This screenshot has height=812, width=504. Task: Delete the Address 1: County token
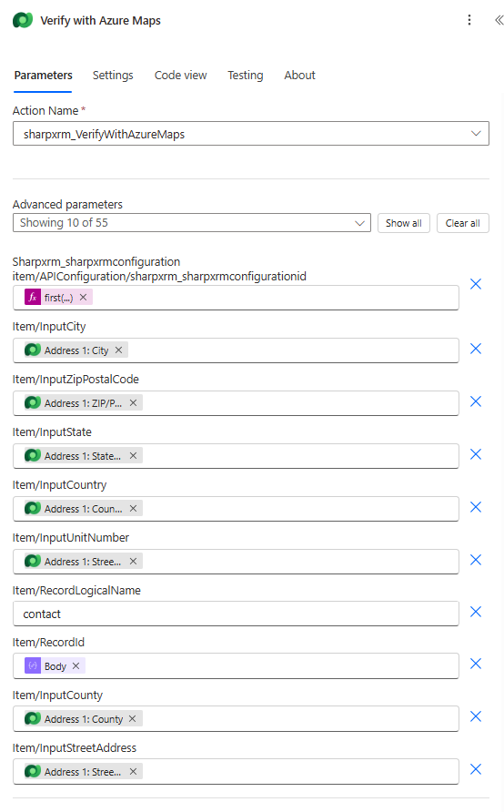click(x=133, y=719)
